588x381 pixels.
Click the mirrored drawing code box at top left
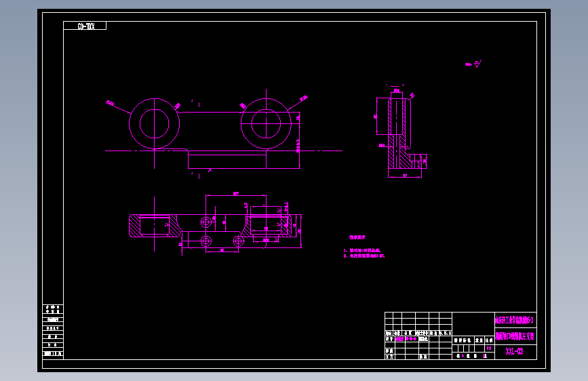85,26
